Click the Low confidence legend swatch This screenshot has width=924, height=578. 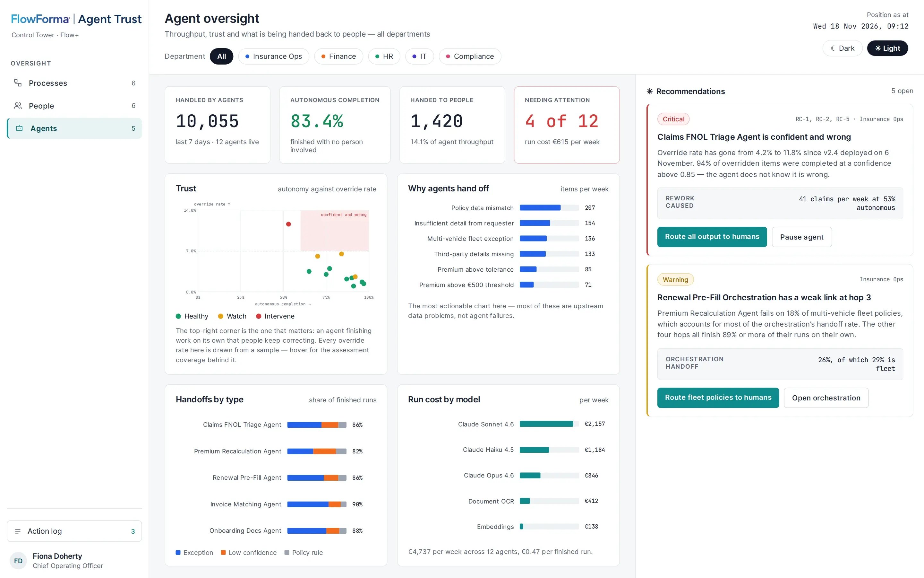(223, 552)
